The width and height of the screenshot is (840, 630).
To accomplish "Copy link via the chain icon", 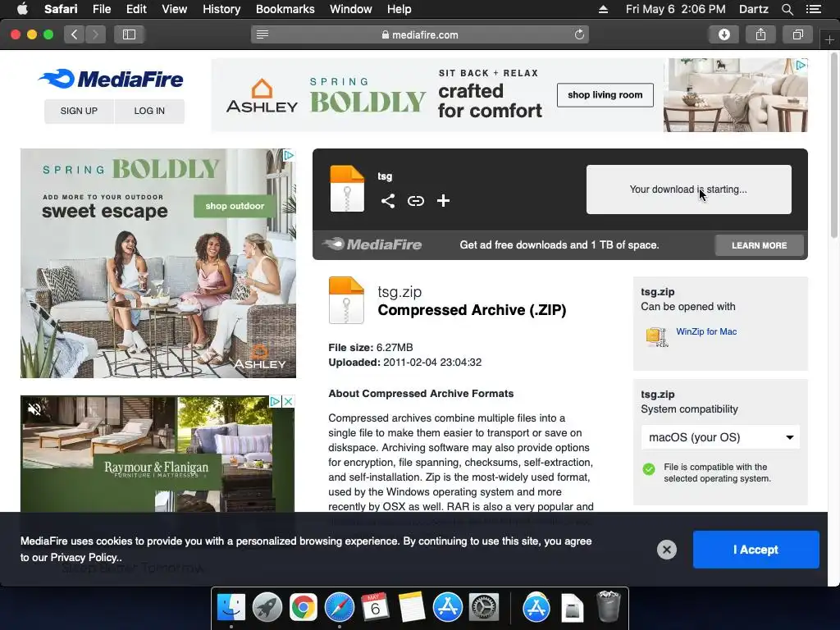I will pos(416,201).
